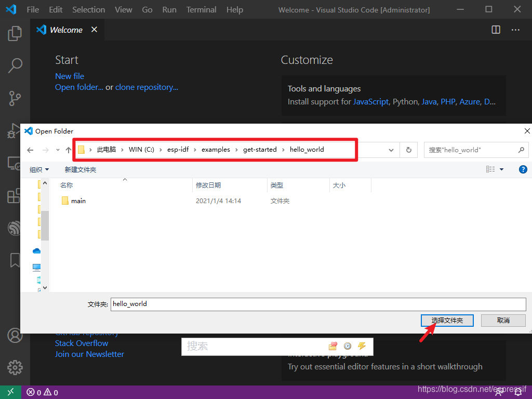Select the Welcome tab
The height and width of the screenshot is (399, 532).
click(66, 30)
